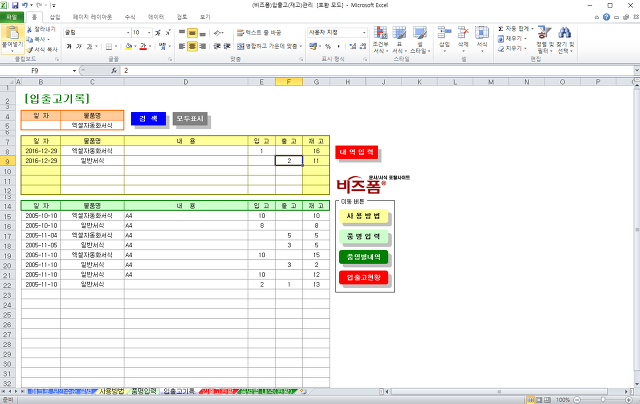Open the borders dropdown arrow
The width and height of the screenshot is (640, 404).
pyautogui.click(x=116, y=46)
